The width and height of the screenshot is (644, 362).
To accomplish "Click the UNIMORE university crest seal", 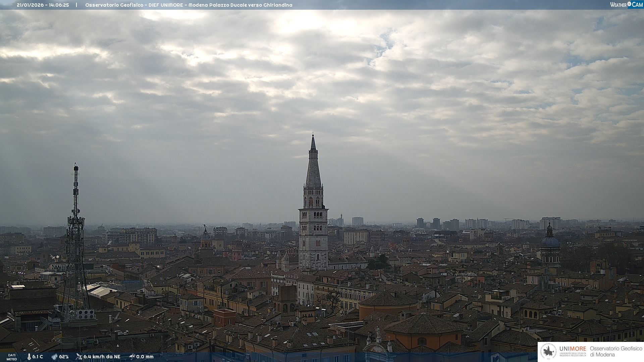I will tap(549, 351).
